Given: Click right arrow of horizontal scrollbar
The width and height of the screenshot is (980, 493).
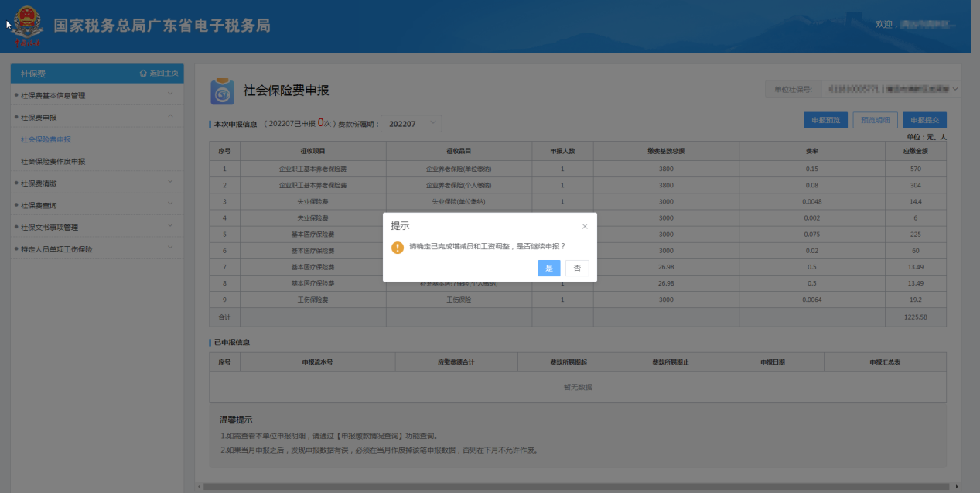Looking at the screenshot, I should click(x=956, y=486).
